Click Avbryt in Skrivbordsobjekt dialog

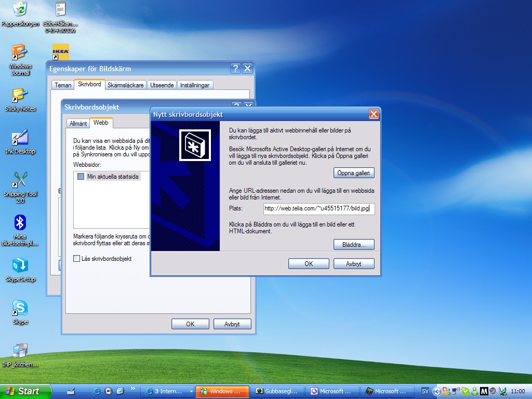[232, 324]
